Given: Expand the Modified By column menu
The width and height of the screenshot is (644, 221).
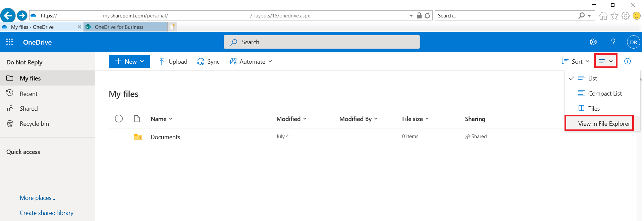Looking at the screenshot, I should [x=359, y=119].
